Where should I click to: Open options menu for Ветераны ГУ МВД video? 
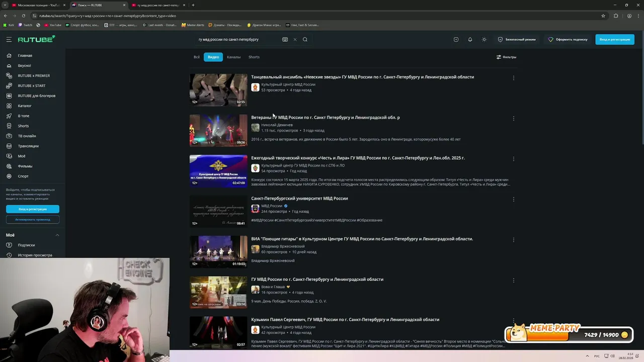pos(513,118)
